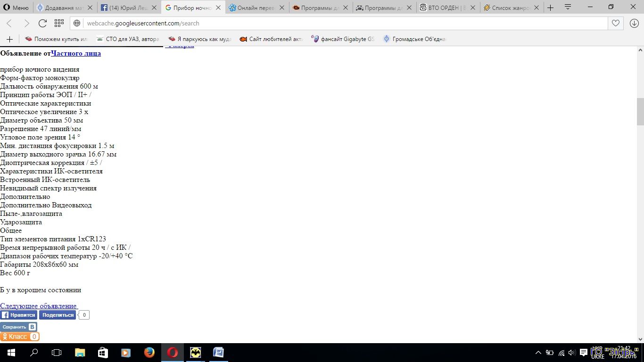644x362 pixels.
Task: Click the scrollbar up arrow
Action: [x=640, y=50]
